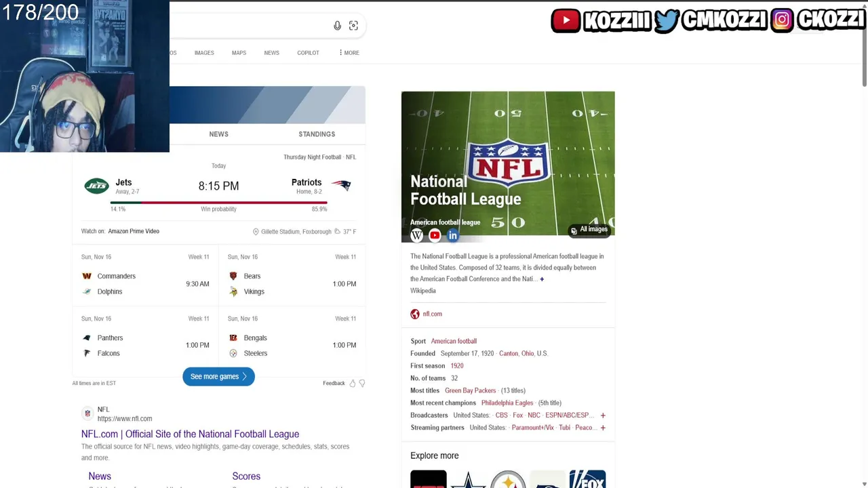
Task: Click the Commanders vs Dolphins 9:30 AM time
Action: tap(197, 284)
